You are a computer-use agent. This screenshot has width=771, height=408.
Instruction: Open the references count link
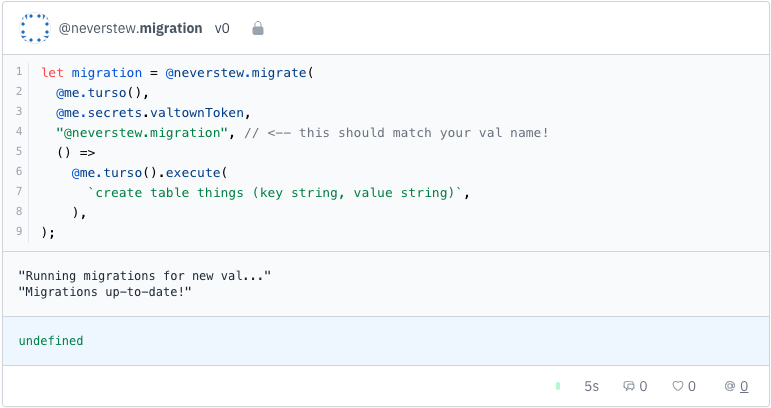click(x=743, y=386)
